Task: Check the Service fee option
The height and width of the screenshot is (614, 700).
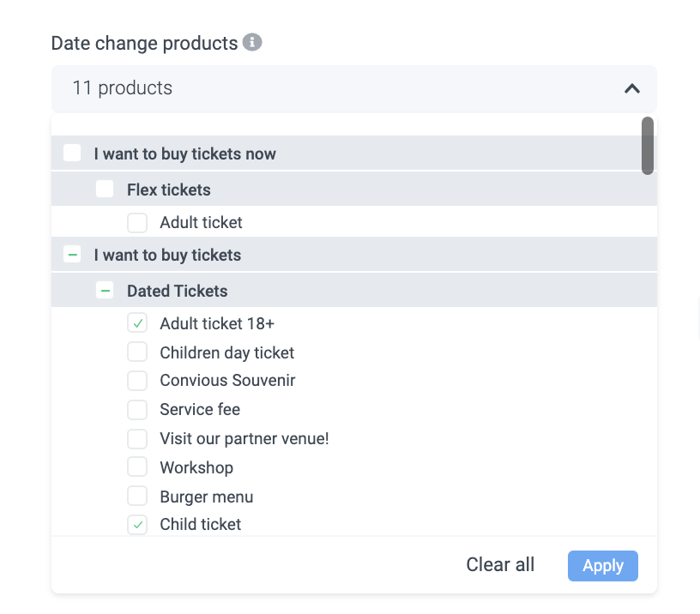Action: pos(137,409)
